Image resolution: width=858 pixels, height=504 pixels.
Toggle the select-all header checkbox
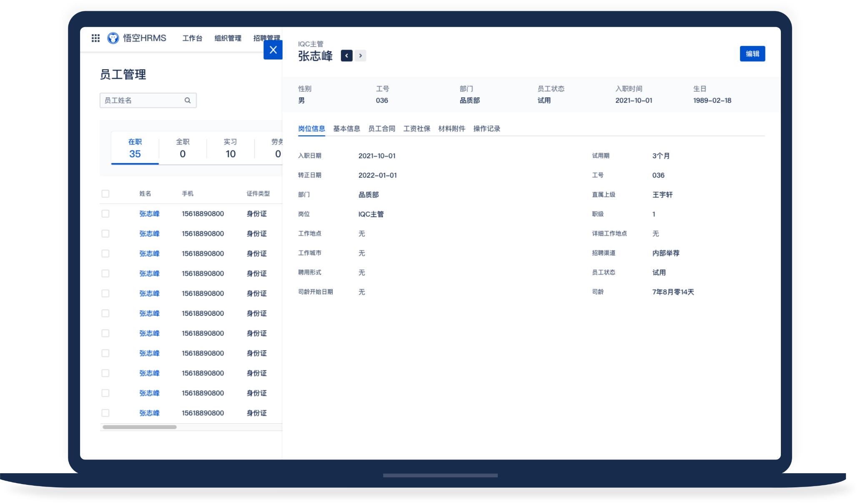coord(105,194)
